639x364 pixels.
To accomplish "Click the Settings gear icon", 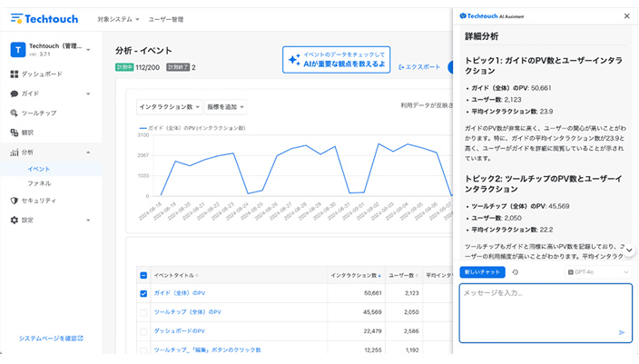I will click(15, 220).
